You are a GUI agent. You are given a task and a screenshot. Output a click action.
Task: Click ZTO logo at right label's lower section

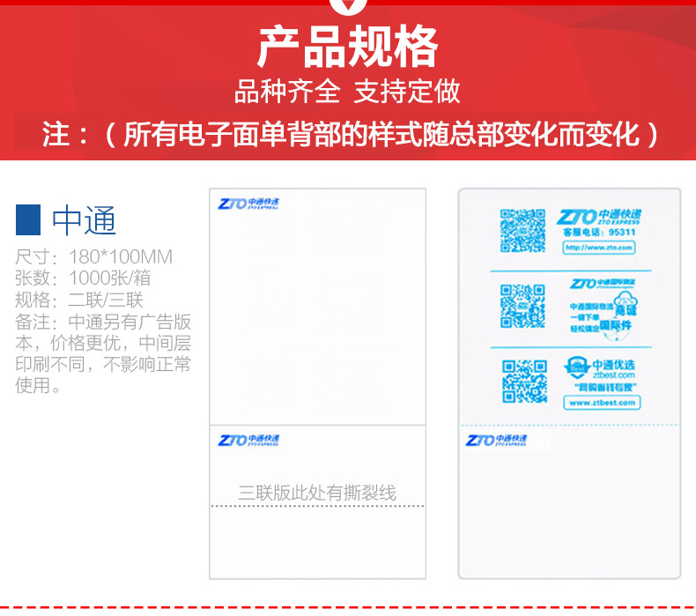click(x=496, y=440)
